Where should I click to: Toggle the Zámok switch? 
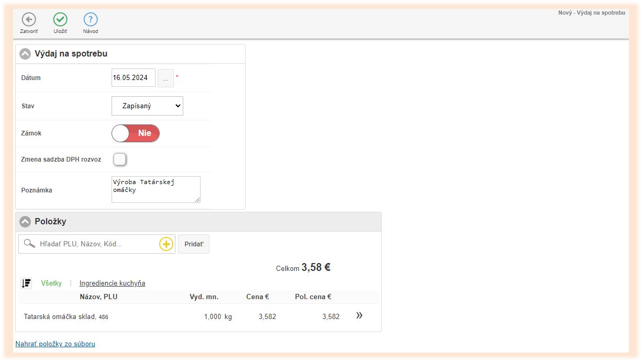[x=136, y=133]
